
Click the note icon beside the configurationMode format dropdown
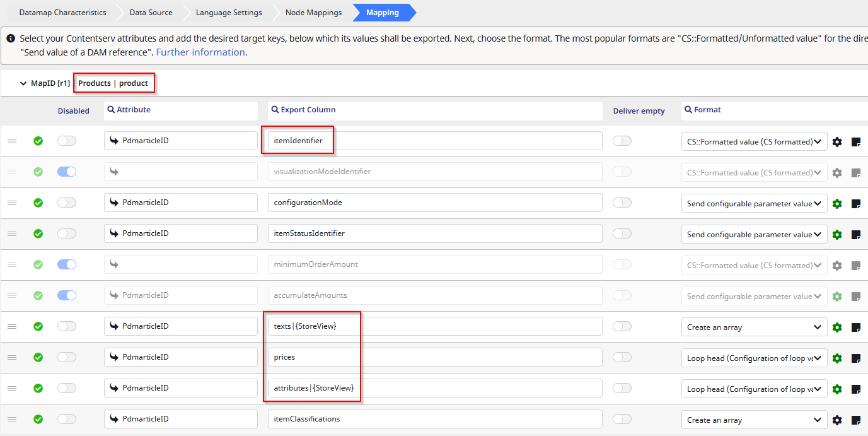click(856, 203)
